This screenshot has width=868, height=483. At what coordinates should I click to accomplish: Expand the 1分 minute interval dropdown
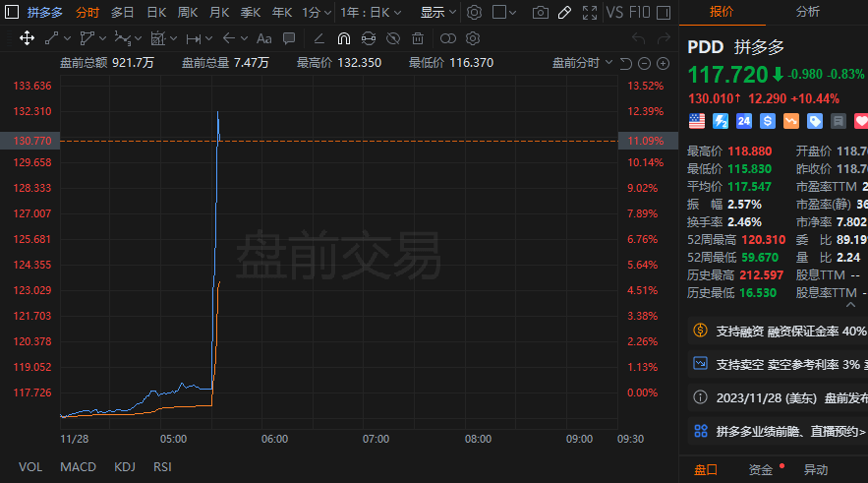click(x=316, y=13)
